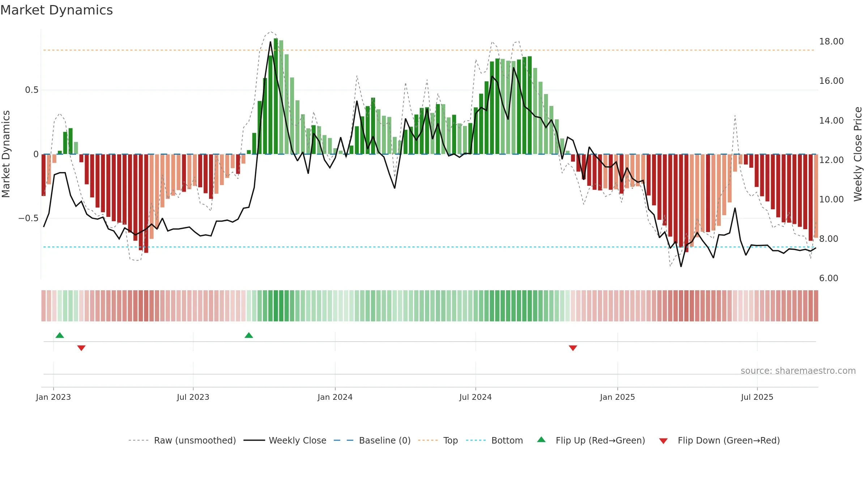Click the red Flip Down triangle icon in legend

(x=663, y=441)
